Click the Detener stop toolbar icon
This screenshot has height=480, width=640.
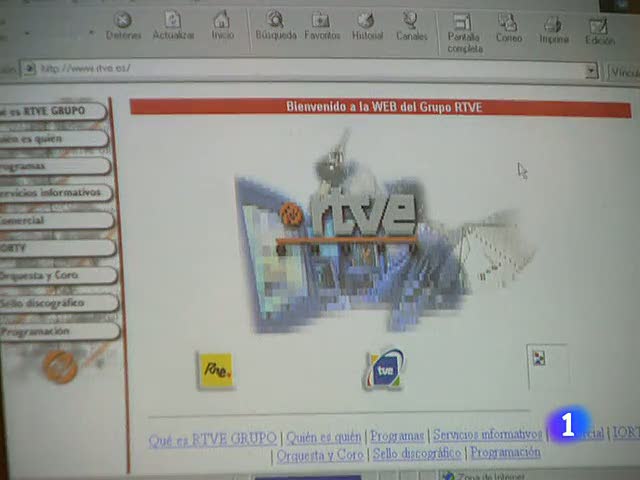coord(123,24)
